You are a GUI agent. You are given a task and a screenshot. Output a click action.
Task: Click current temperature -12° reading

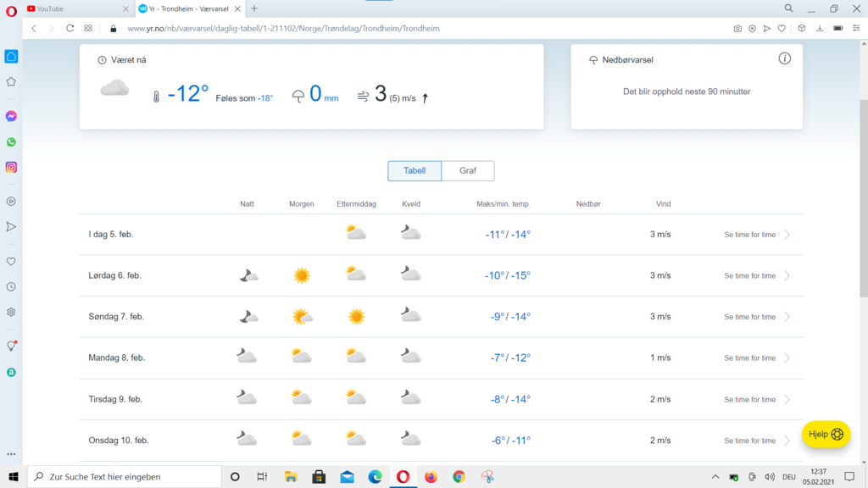(x=188, y=93)
